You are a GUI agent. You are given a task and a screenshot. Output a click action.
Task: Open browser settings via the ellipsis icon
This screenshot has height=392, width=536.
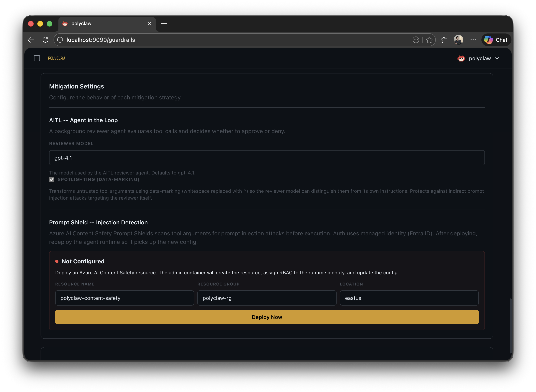point(473,40)
